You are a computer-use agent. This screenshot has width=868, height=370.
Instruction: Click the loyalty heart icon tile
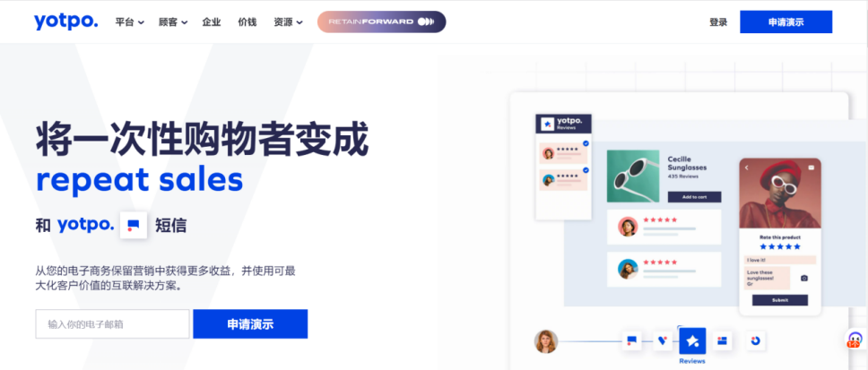tap(662, 341)
